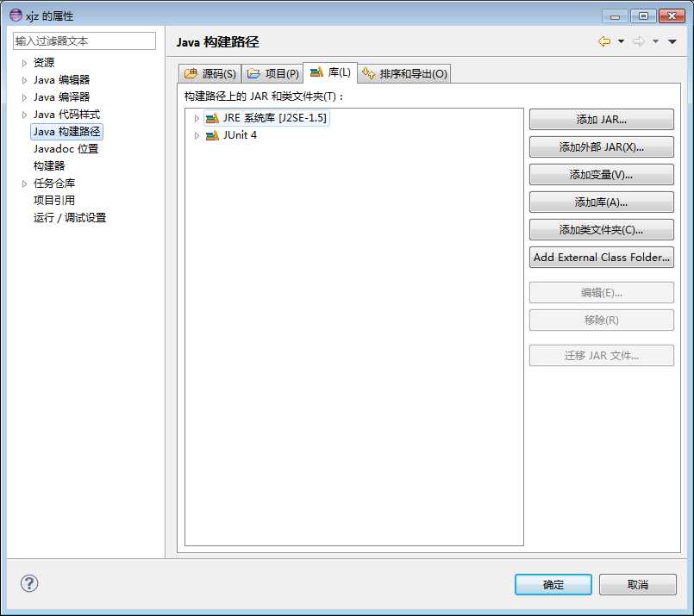Select Java 构建路径 in the tree

[x=67, y=132]
